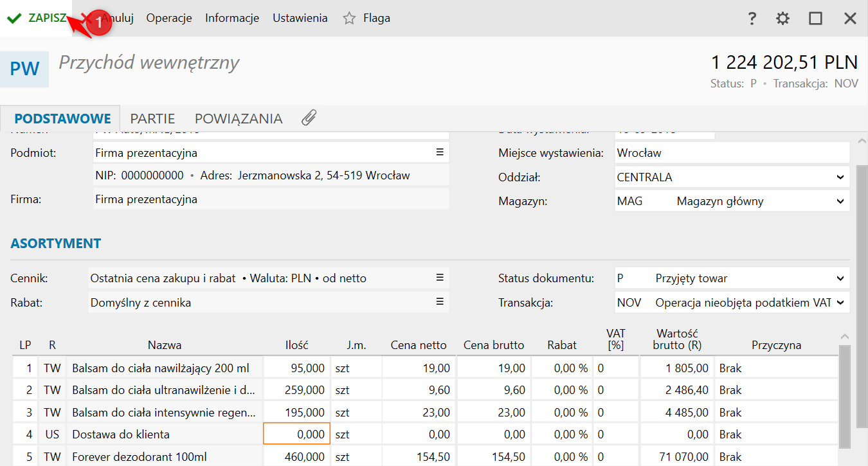Open the Ustawienia menu
The image size is (868, 466).
click(x=300, y=18)
